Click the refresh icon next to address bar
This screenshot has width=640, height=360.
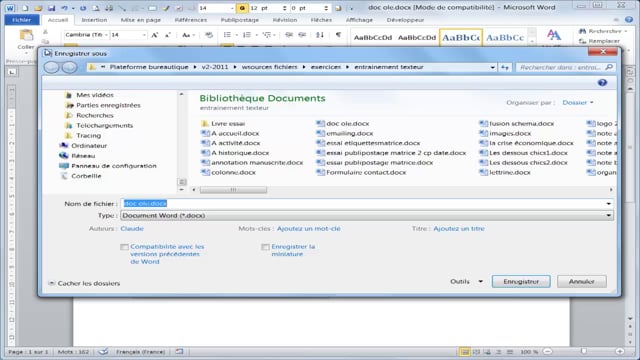point(505,67)
